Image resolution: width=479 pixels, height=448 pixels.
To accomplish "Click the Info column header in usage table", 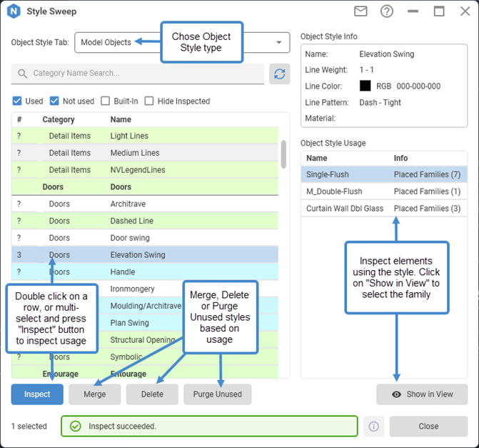I will [x=400, y=158].
